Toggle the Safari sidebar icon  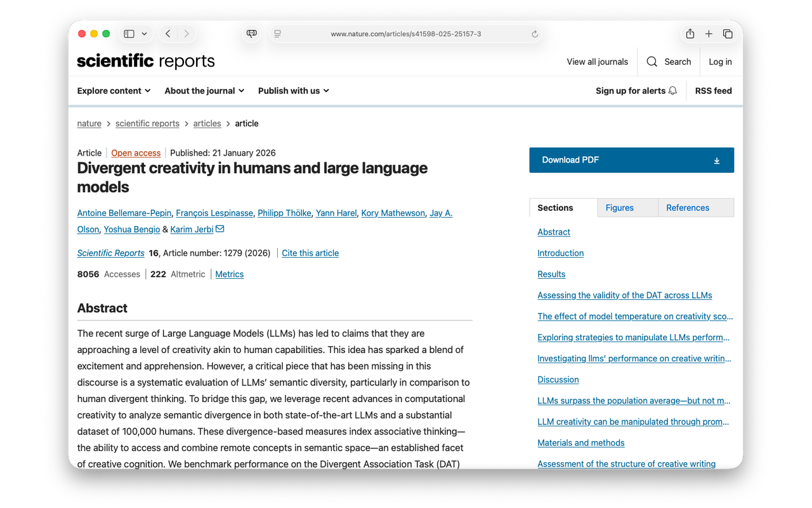tap(129, 33)
